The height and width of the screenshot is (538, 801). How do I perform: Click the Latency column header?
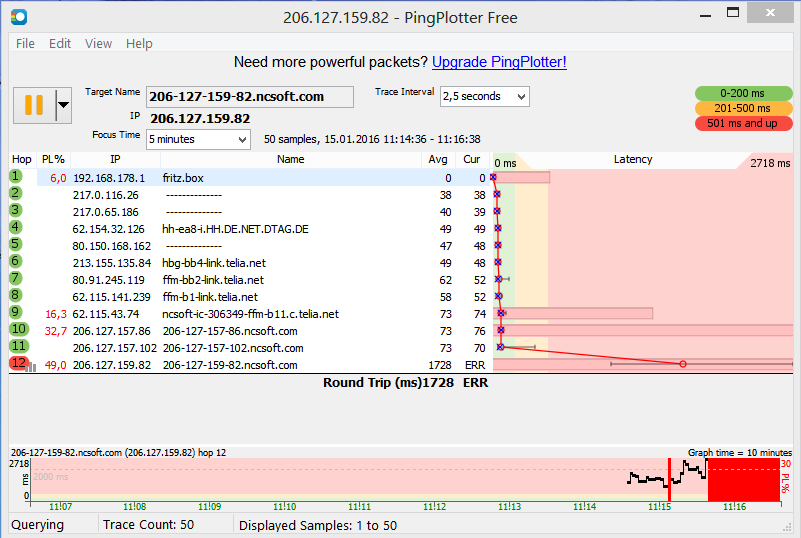tap(632, 159)
